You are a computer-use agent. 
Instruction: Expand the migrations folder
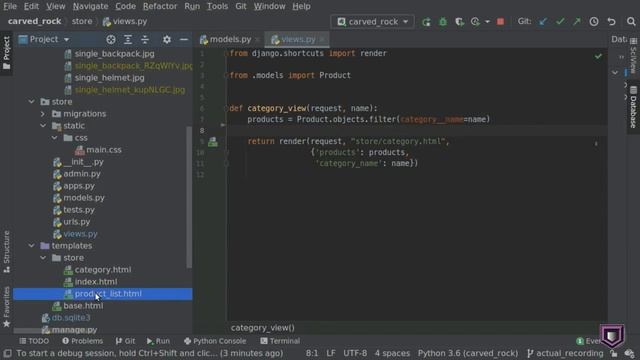click(x=43, y=114)
